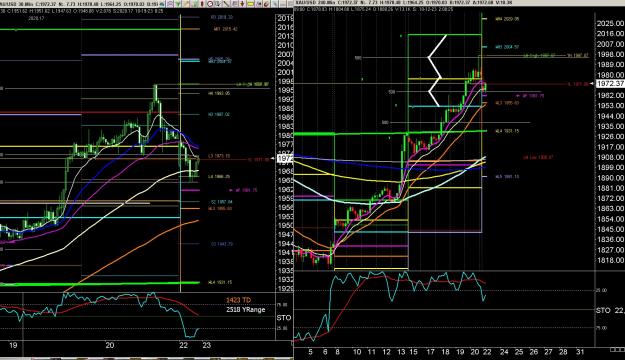Screen dimensions: 625x360
Task: Click date 23 on left chart time axis
Action: [206, 345]
